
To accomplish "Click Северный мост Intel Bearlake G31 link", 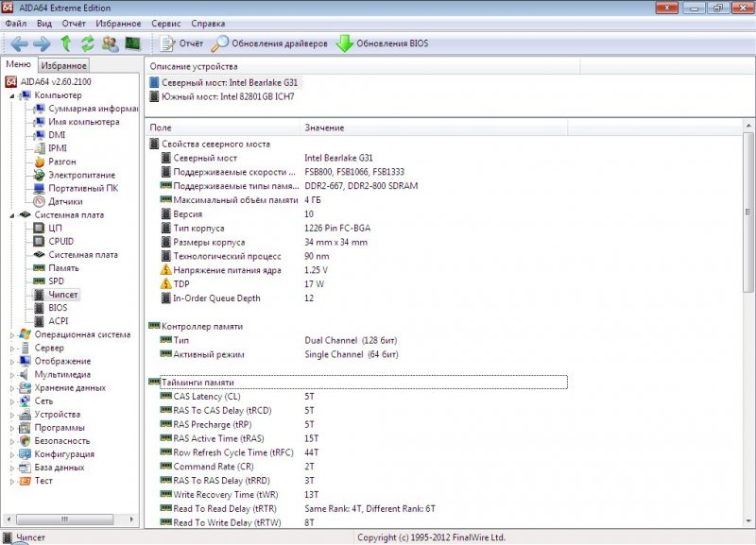I will pos(227,82).
